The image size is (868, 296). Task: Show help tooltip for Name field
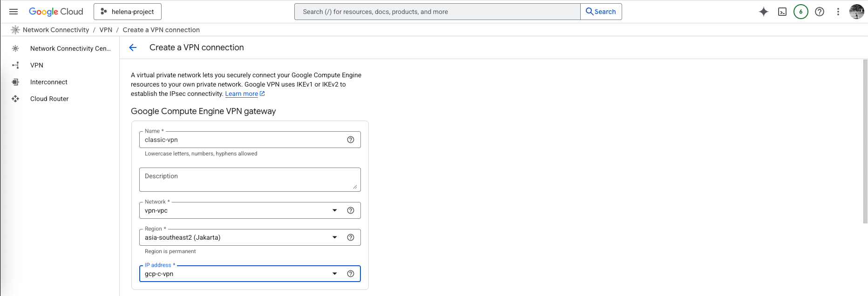351,140
